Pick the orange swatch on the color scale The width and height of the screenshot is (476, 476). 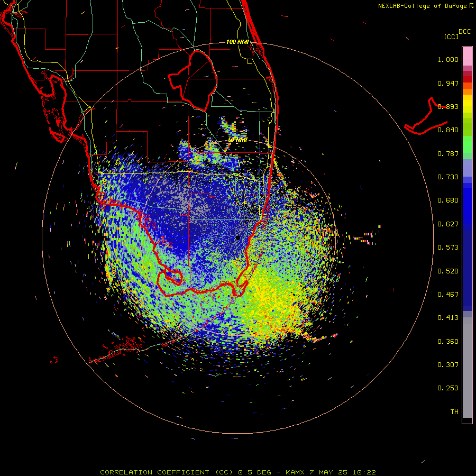tap(467, 91)
